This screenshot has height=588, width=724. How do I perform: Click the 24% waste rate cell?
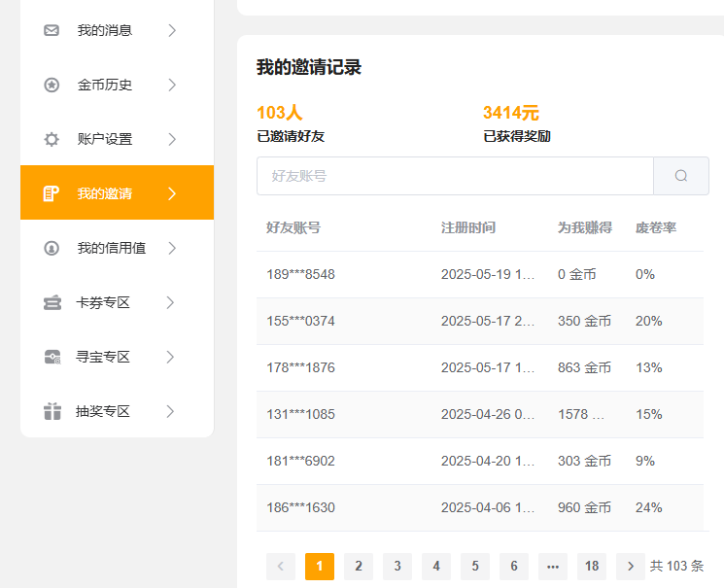click(649, 507)
